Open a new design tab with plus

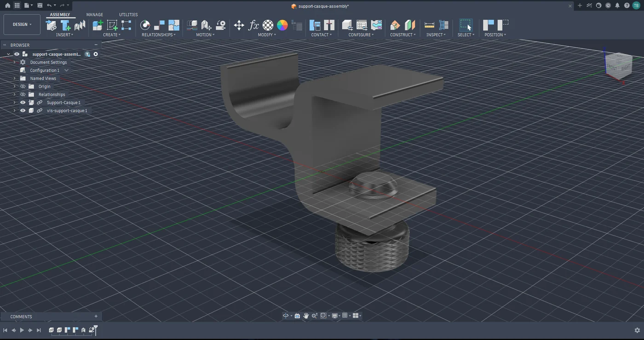point(580,6)
